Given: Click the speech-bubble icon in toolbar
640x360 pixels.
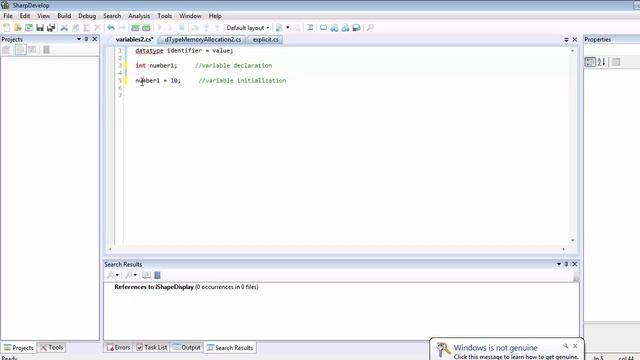Looking at the screenshot, I should click(323, 28).
